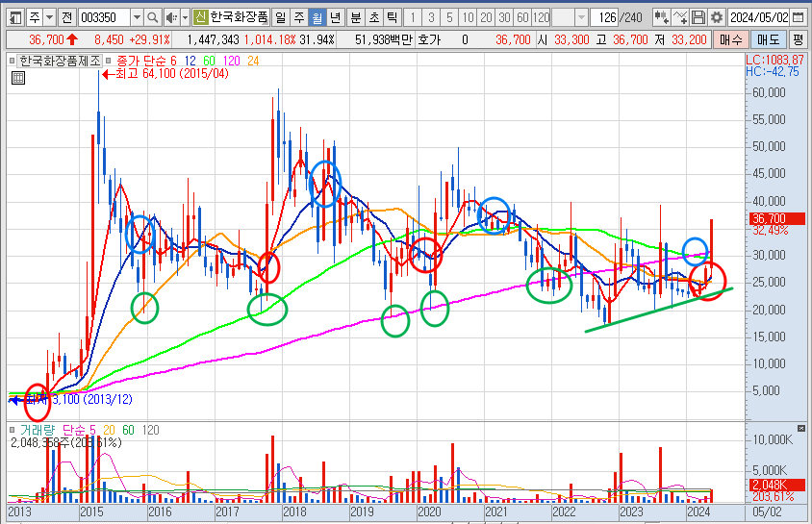
Task: Toggle the left side panel icon
Action: coord(15,18)
